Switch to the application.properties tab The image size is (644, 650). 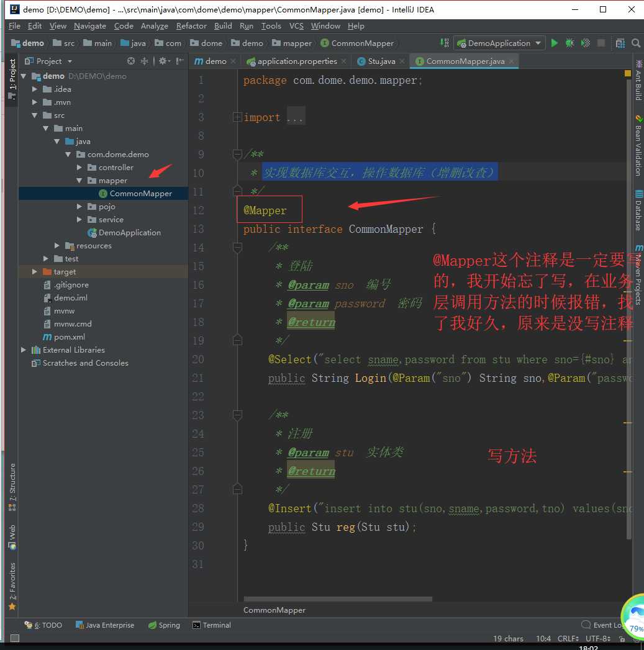point(296,61)
